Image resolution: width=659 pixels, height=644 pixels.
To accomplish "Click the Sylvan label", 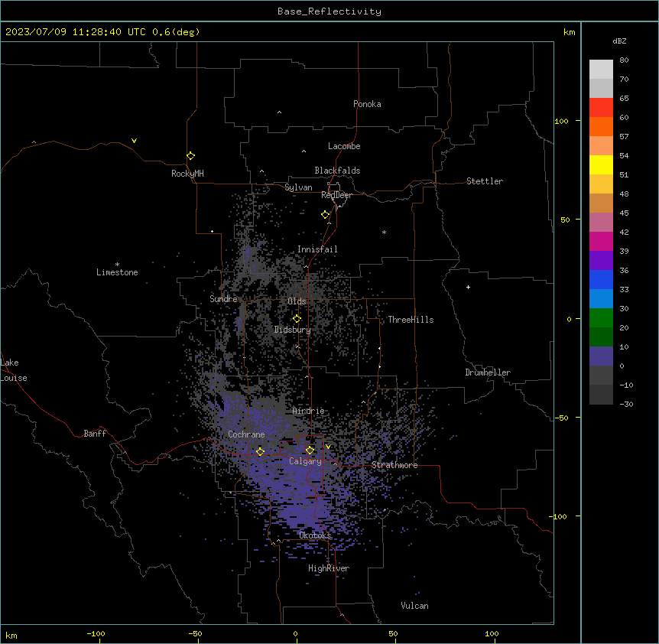I will [298, 187].
